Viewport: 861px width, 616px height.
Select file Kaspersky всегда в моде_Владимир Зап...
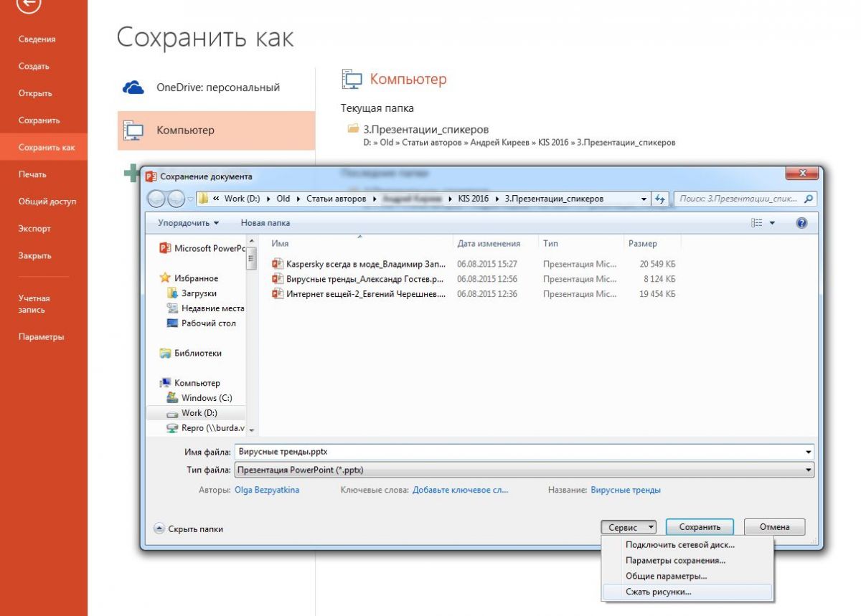point(366,264)
